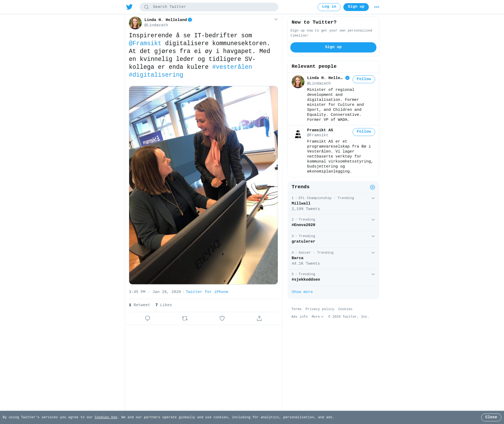Screen dimensions: 504x424
Task: Open Trends settings gear icon
Action: pyautogui.click(x=372, y=187)
